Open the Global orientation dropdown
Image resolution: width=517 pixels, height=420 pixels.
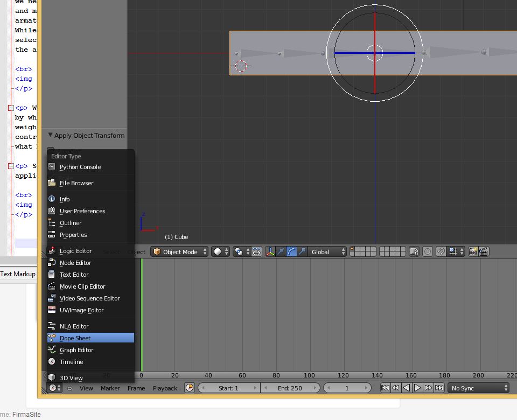[x=327, y=252]
